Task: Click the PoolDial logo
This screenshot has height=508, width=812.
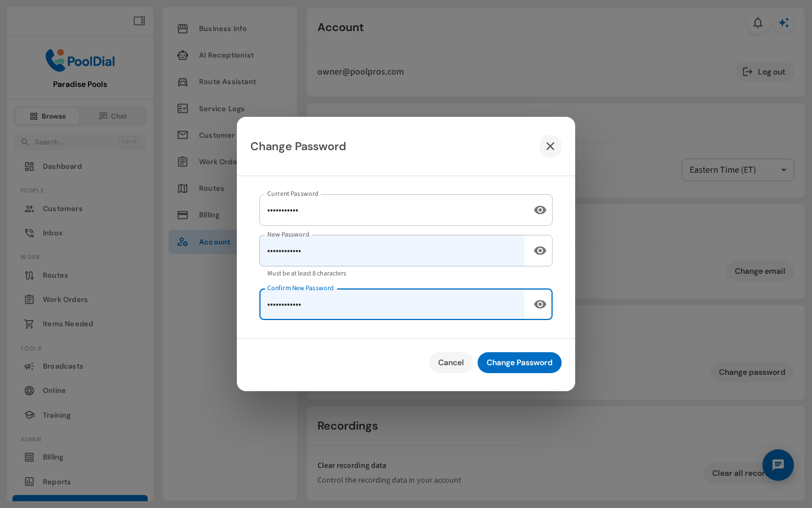Action: (80, 60)
